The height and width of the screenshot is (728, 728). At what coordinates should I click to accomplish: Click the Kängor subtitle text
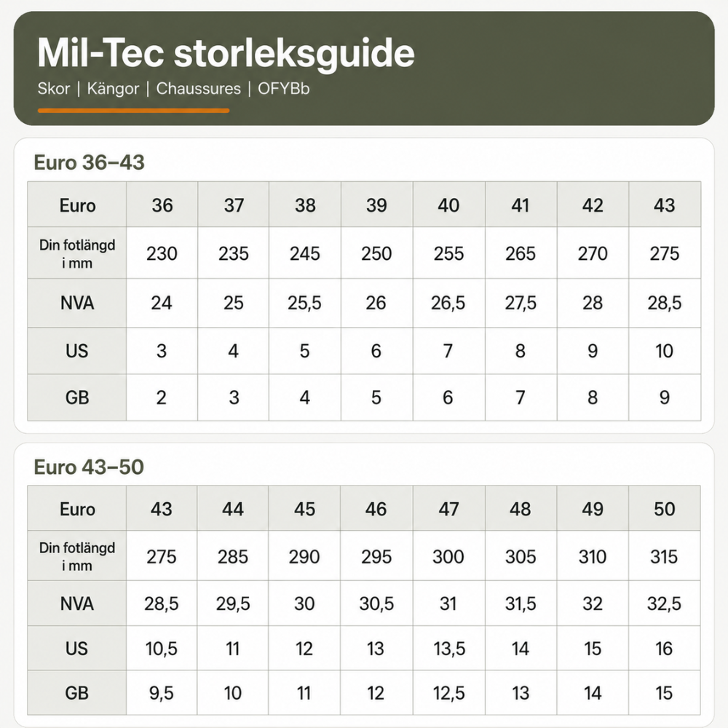click(113, 89)
